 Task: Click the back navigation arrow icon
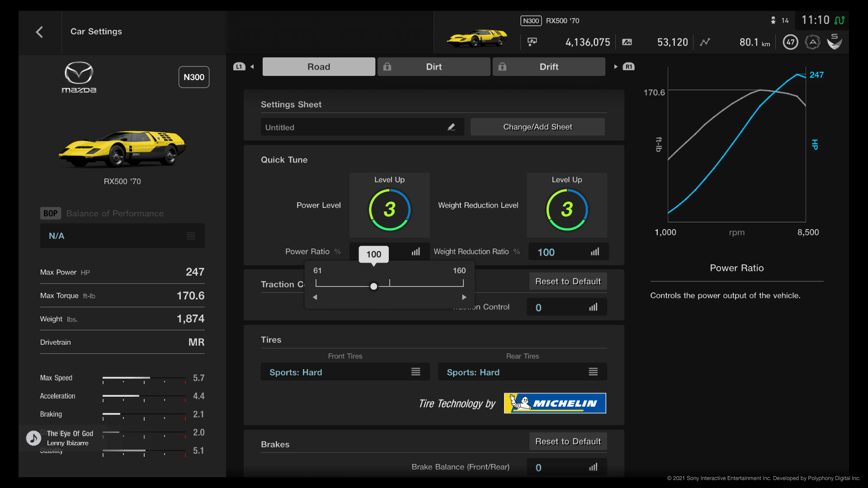[x=39, y=31]
